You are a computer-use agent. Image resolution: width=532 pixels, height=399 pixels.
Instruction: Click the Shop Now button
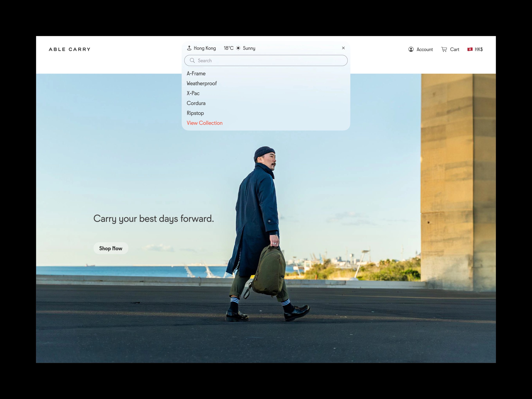pyautogui.click(x=111, y=248)
